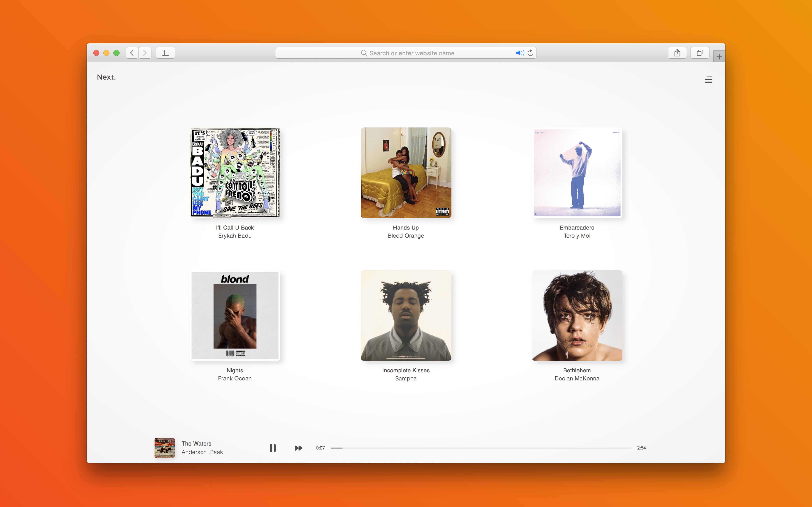Toggle the Safari sidebar

click(x=165, y=53)
